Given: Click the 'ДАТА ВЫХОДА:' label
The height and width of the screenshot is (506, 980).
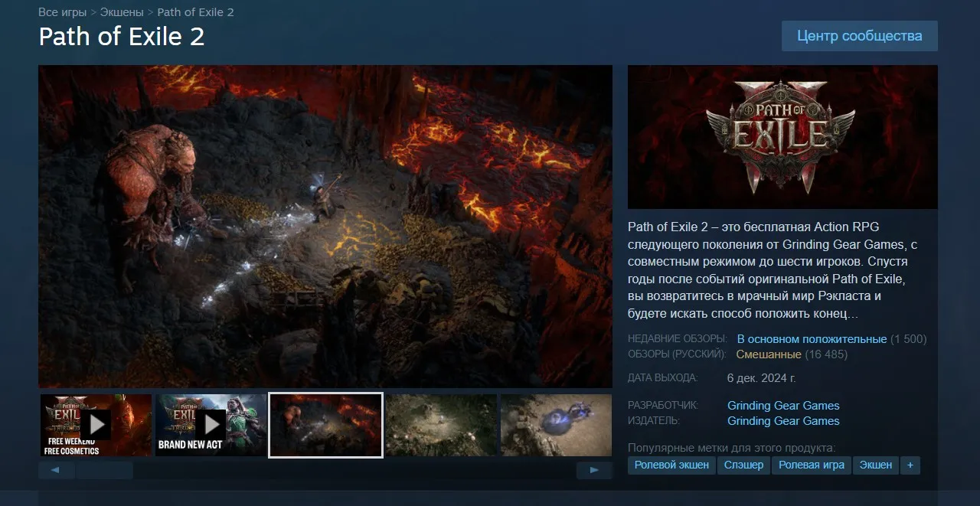Looking at the screenshot, I should coord(663,378).
